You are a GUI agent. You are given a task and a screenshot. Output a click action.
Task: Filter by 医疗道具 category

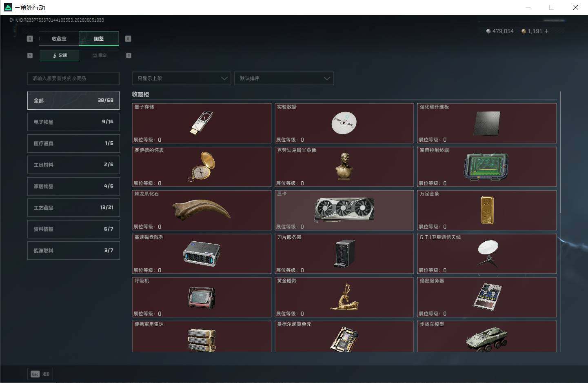(73, 143)
